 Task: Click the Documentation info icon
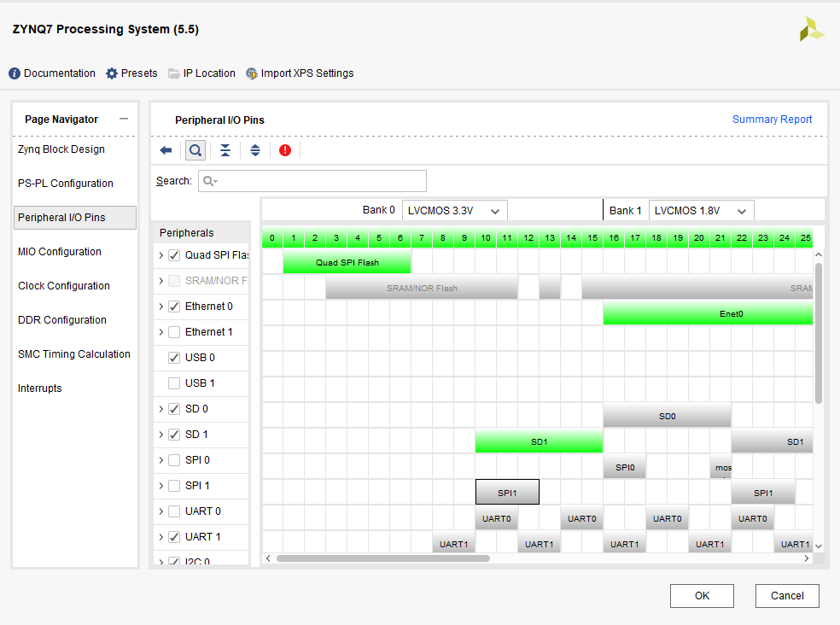(x=15, y=73)
